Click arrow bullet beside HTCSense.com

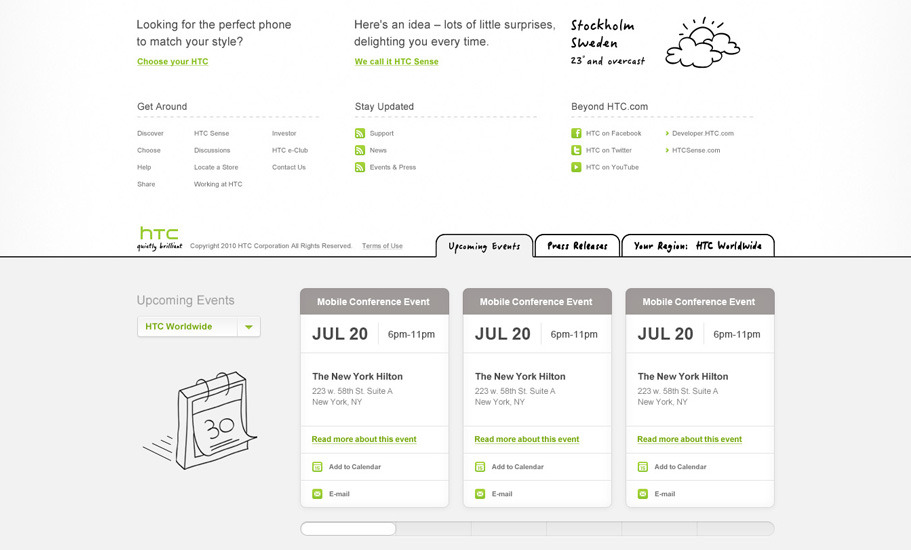[667, 150]
